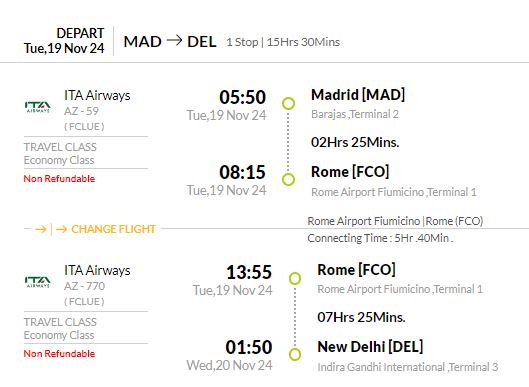Viewport: 529px width, 387px height.
Task: Click ITA Airways logo for flight AZ-59
Action: 37,107
